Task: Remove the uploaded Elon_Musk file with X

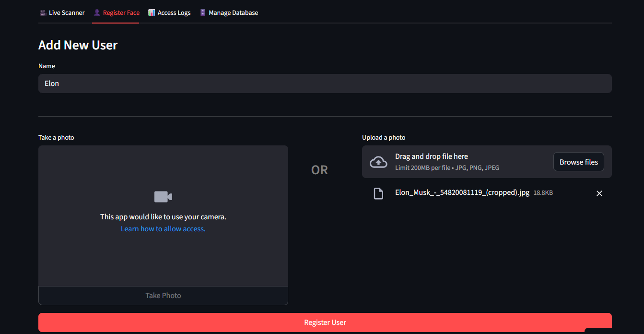Action: [x=599, y=193]
